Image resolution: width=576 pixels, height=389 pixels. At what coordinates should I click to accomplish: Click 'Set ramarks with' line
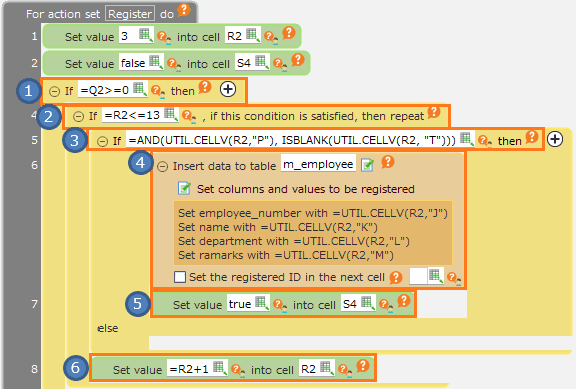tap(286, 255)
